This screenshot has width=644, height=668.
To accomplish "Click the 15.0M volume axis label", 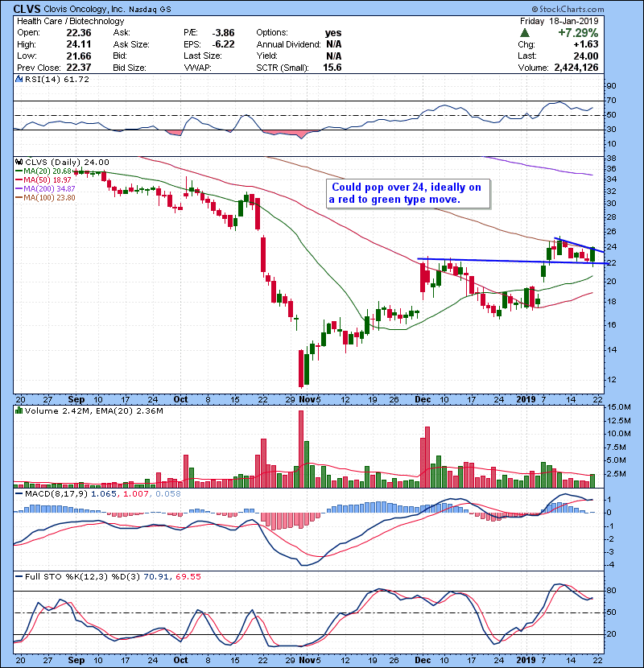I will tap(618, 407).
